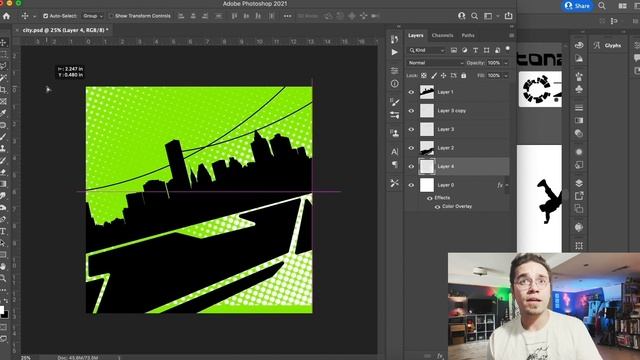Lock image pixels brush button
Screen dimensions: 640x360
(x=434, y=76)
